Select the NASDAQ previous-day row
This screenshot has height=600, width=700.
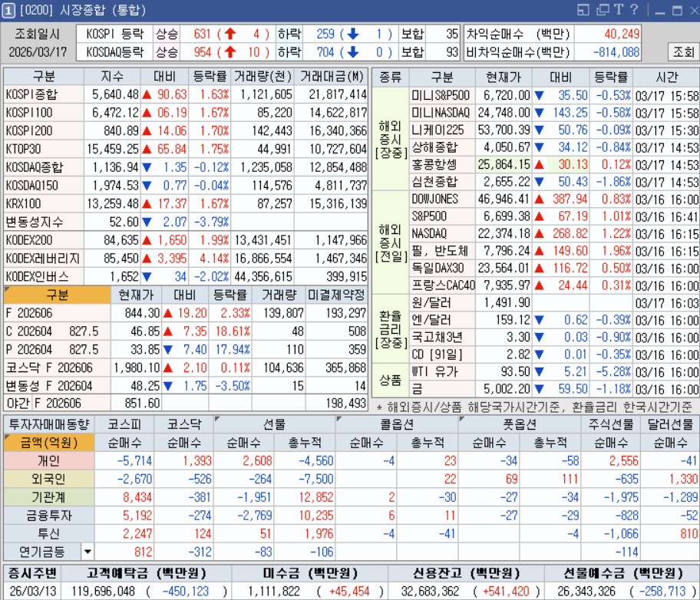point(554,233)
